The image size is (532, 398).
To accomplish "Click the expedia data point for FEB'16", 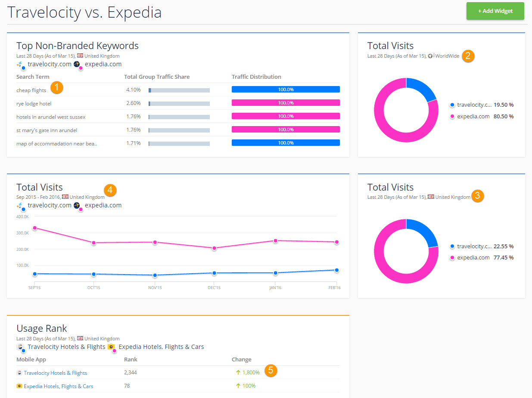I will point(337,242).
